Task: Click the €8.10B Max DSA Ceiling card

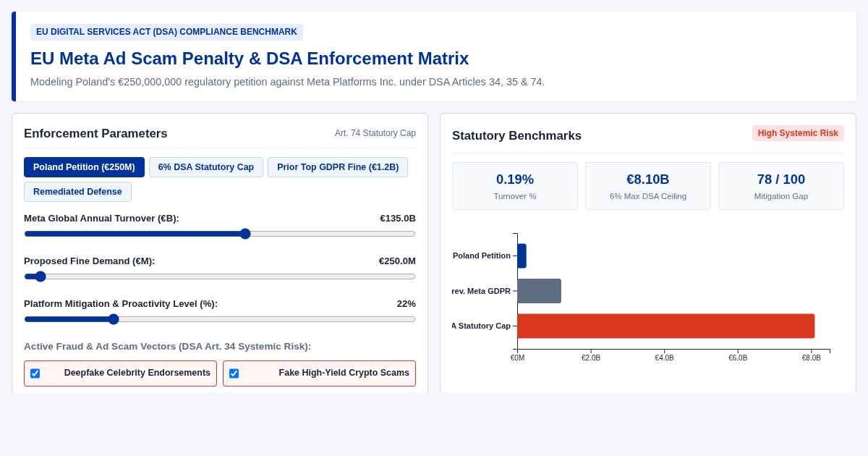Action: click(x=648, y=186)
